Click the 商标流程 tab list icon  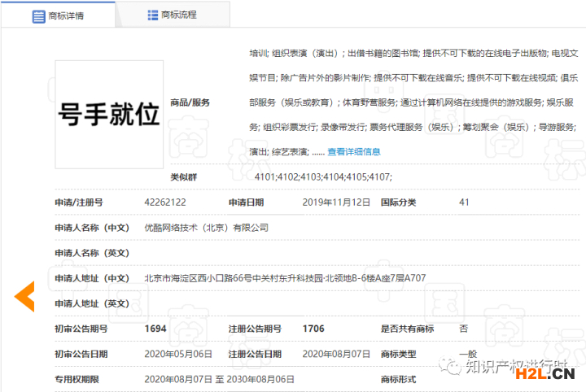[x=152, y=15]
